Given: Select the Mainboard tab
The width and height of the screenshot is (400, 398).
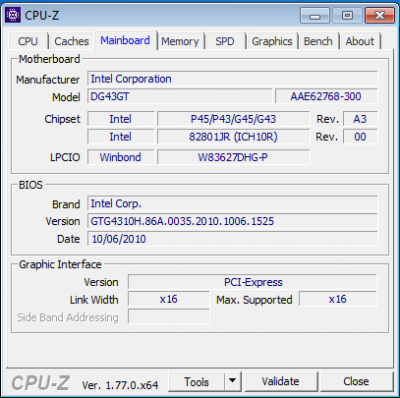Looking at the screenshot, I should click(125, 41).
